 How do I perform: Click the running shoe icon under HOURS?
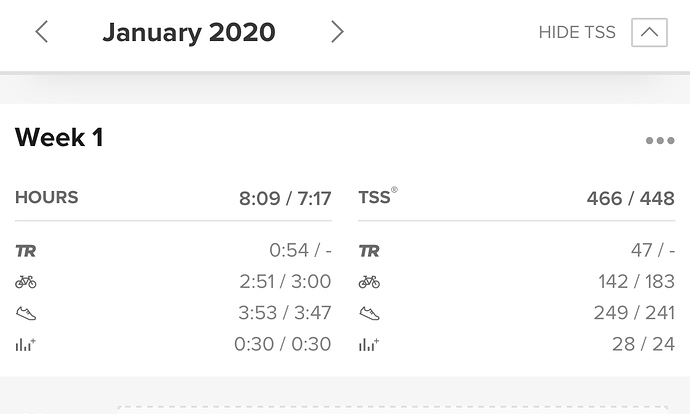pos(26,313)
